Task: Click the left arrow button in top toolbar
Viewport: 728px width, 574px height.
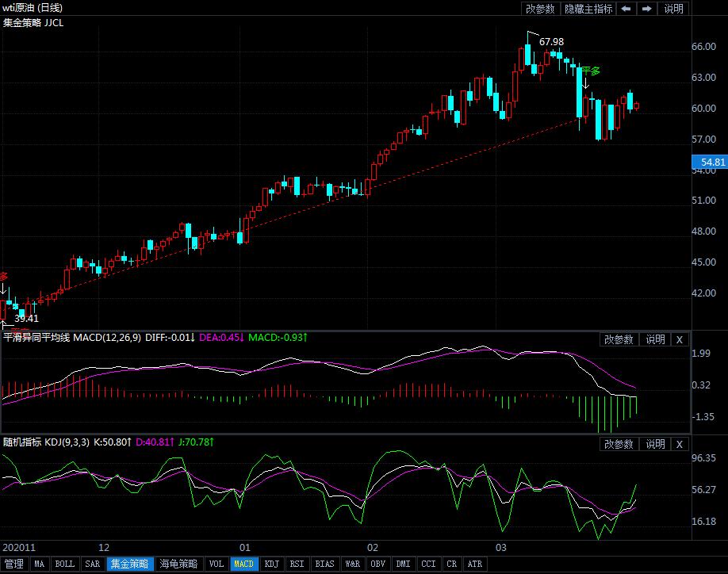Action: pos(626,9)
